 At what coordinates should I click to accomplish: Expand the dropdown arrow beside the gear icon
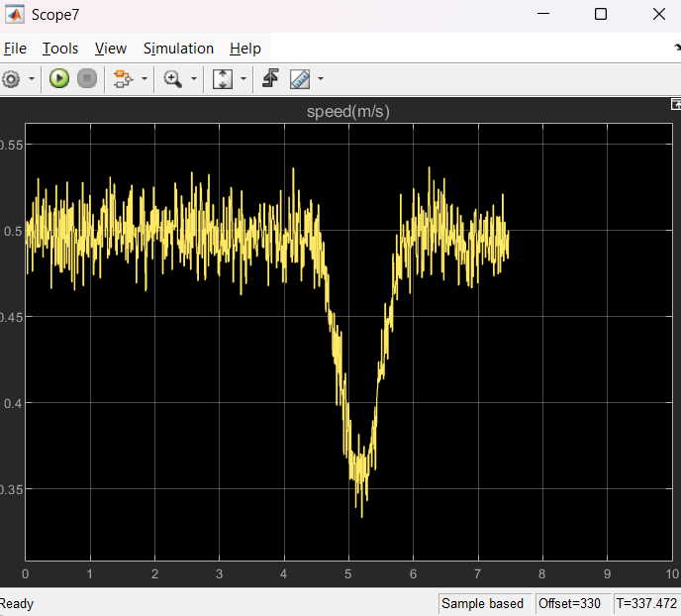32,78
